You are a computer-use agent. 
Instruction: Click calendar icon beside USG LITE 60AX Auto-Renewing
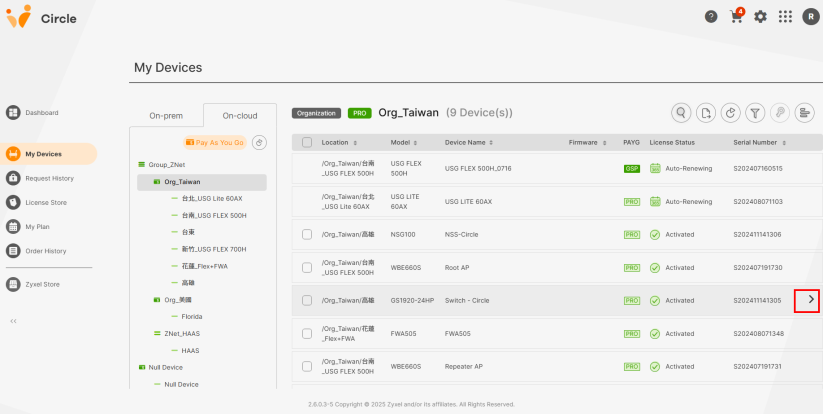coord(655,201)
